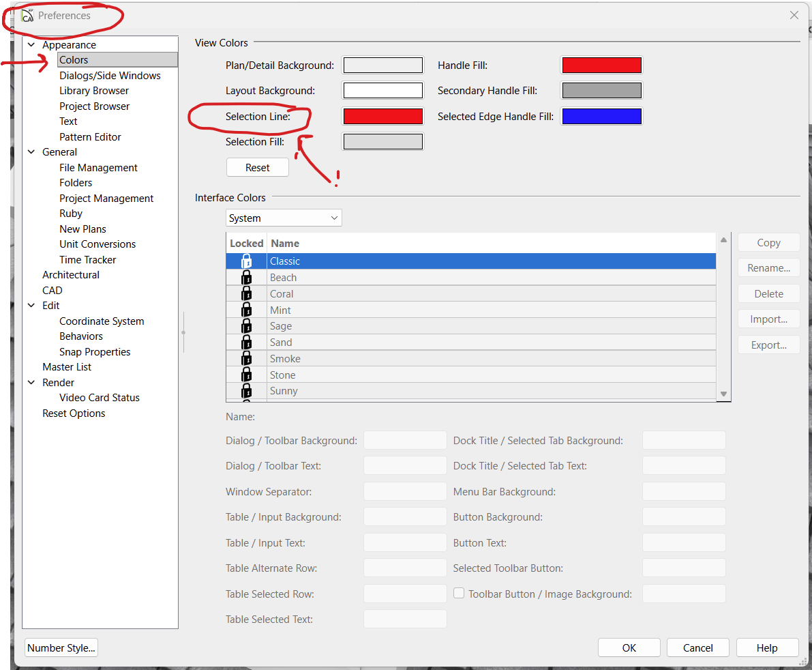
Task: Click the Chief Architect icon in title bar
Action: 27,16
